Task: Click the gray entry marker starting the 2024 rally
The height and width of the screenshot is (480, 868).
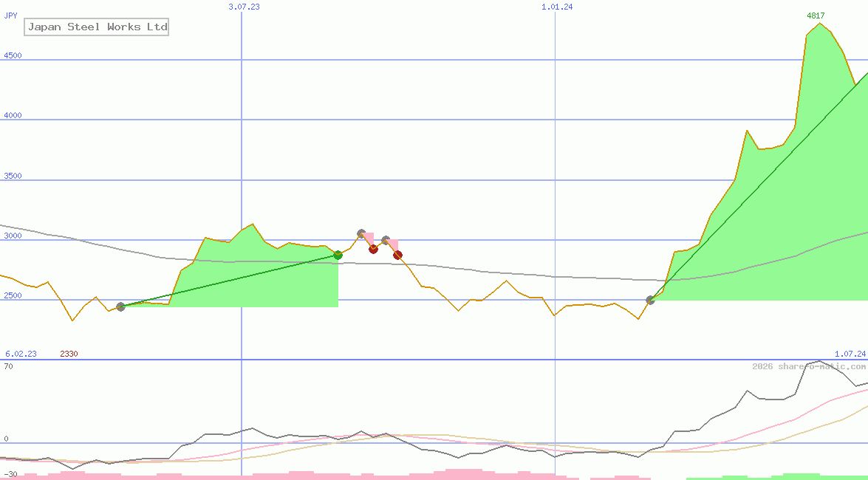Action: tap(650, 300)
